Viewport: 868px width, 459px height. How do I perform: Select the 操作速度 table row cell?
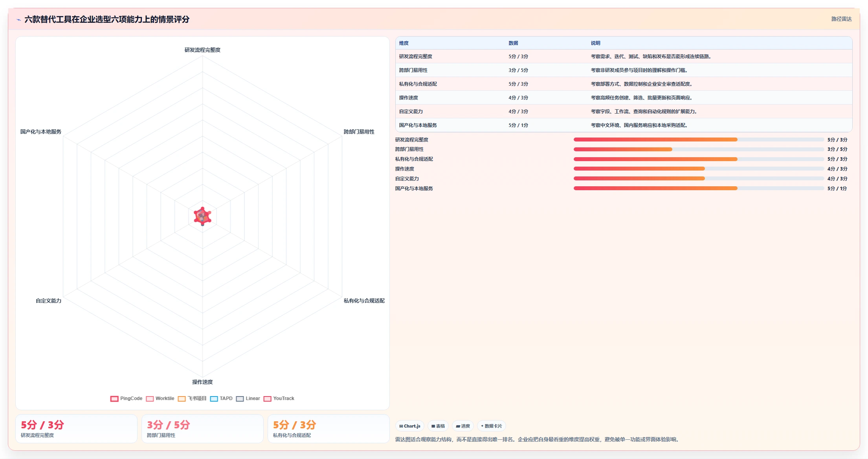(x=409, y=98)
